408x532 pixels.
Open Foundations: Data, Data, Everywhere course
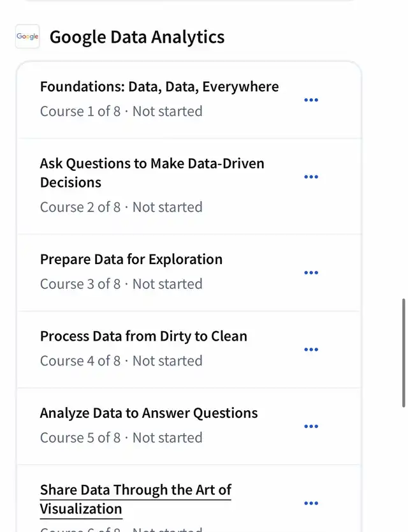pos(159,87)
